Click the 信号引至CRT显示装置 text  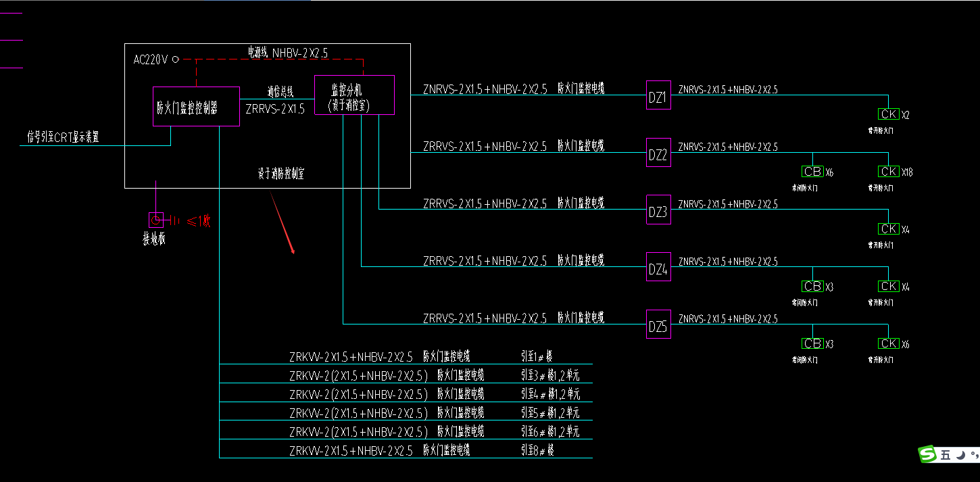[x=63, y=137]
